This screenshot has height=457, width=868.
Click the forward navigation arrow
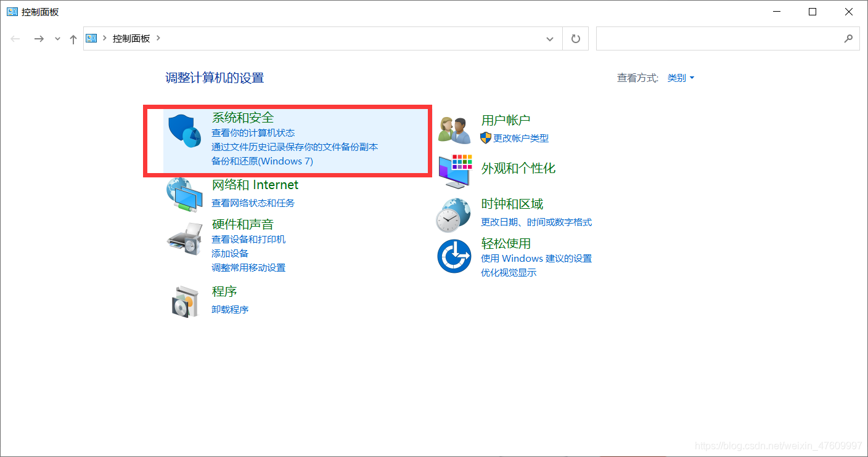39,39
